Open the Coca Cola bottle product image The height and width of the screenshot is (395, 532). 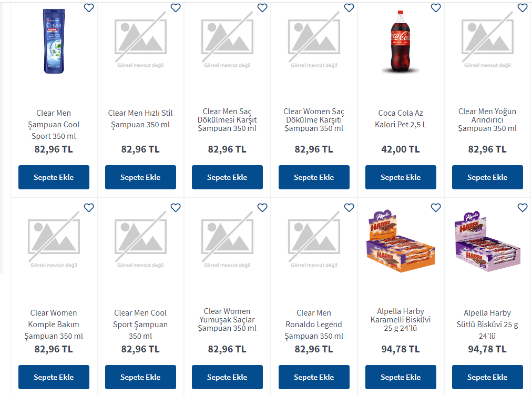pyautogui.click(x=401, y=42)
